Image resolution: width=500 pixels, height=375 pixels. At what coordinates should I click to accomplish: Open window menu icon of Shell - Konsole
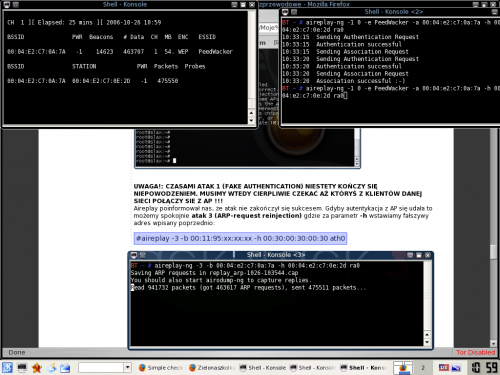point(7,5)
